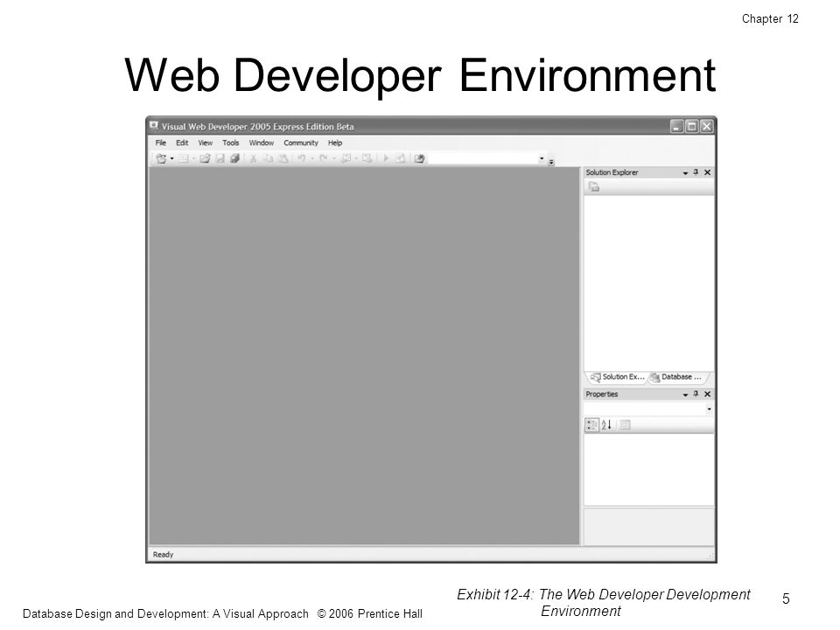Open the Properties object selector dropdown
The height and width of the screenshot is (630, 840).
709,409
